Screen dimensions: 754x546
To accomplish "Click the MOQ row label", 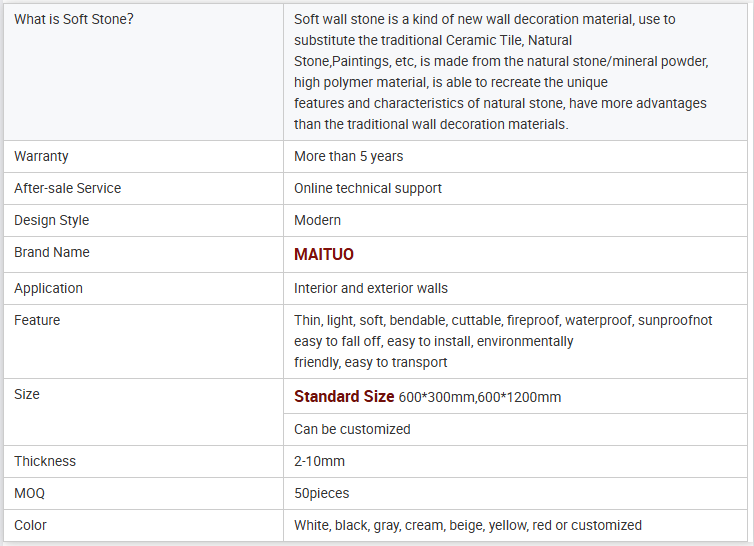I will click(29, 493).
